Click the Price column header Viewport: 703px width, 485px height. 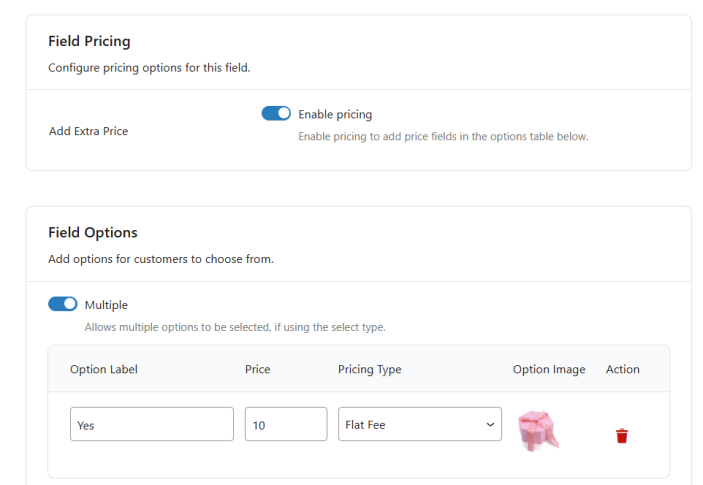257,369
